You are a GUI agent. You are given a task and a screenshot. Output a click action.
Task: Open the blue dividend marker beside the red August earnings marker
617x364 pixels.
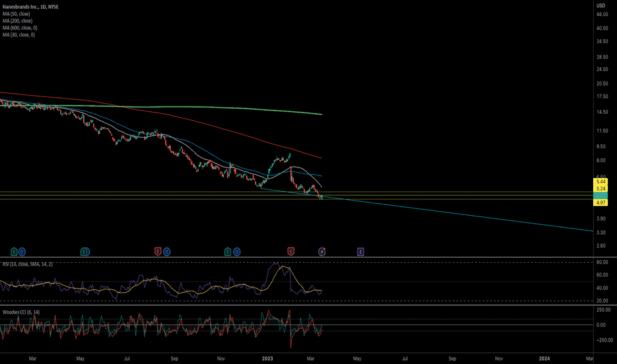point(167,251)
